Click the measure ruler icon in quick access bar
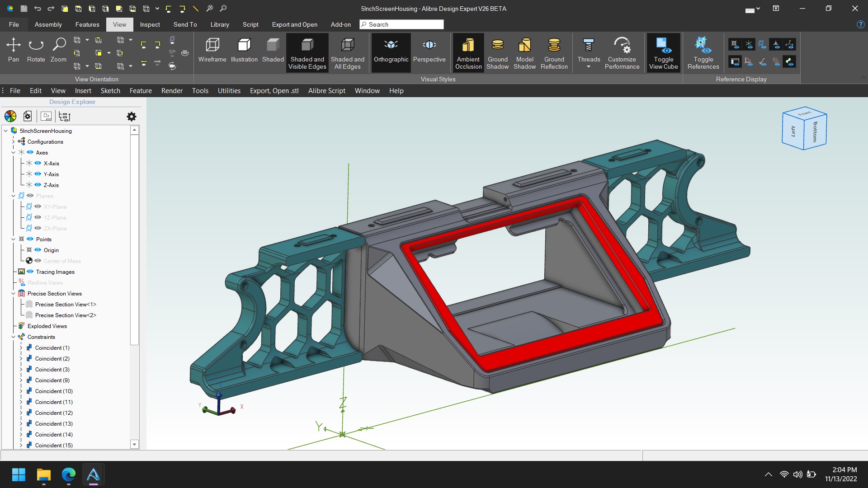 pos(196,9)
